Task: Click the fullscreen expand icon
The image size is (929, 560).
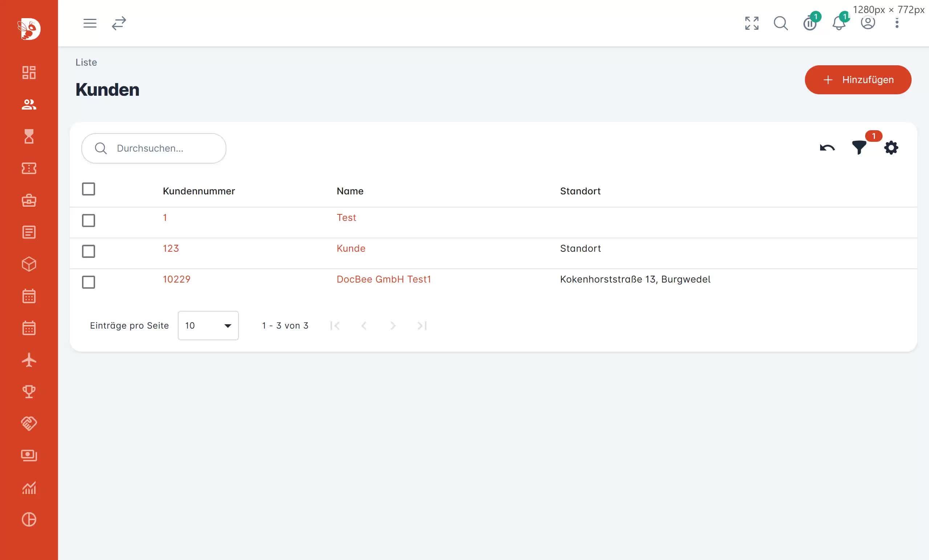Action: point(752,23)
